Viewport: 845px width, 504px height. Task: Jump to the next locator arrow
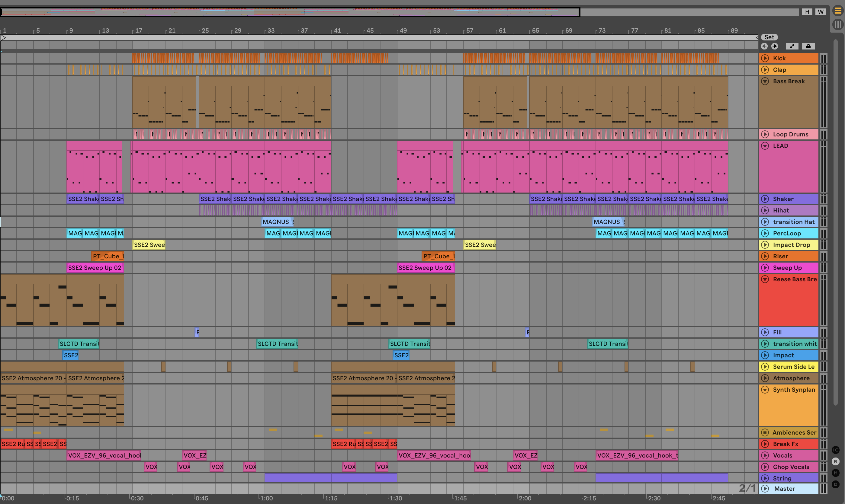[774, 46]
